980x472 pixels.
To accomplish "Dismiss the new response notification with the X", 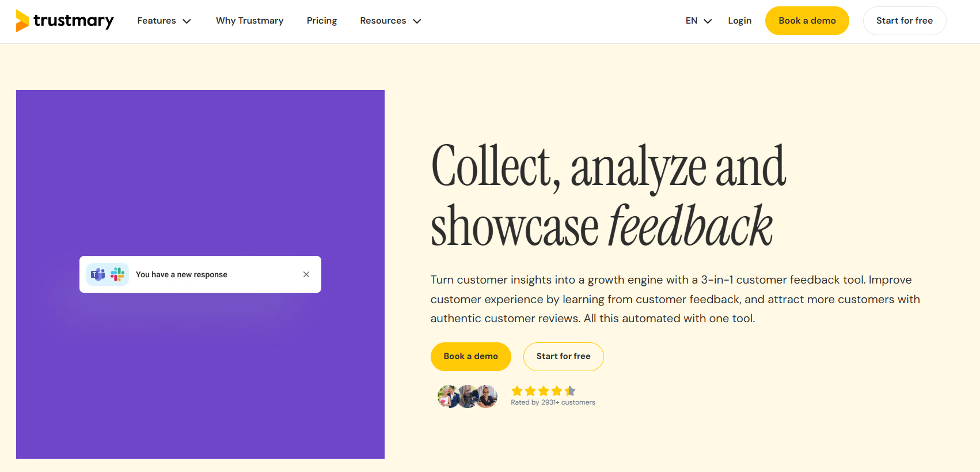I will 306,274.
